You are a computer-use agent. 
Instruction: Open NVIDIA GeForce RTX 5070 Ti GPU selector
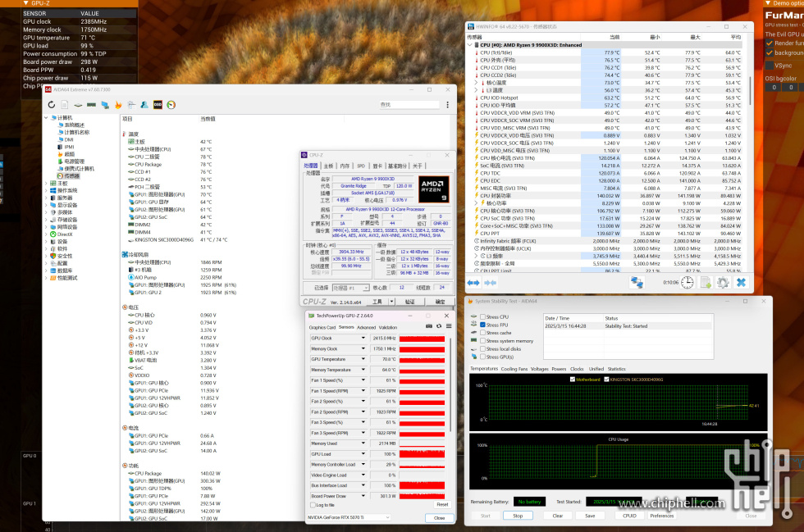coord(349,517)
